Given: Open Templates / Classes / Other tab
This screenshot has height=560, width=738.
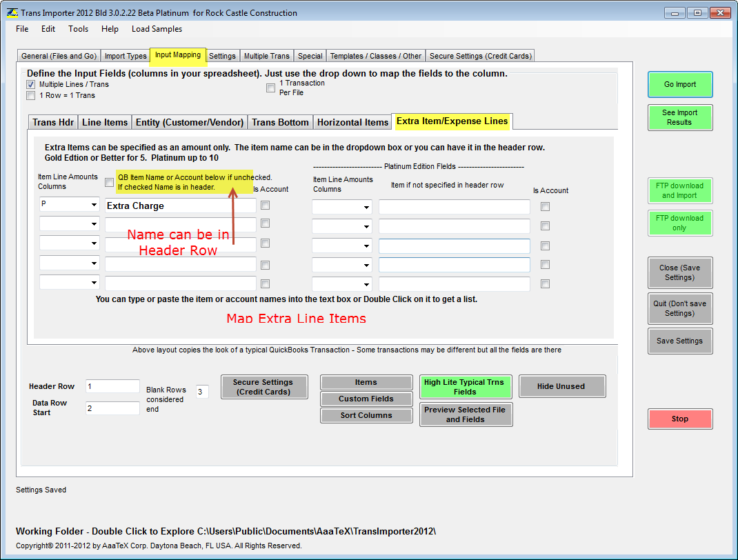Looking at the screenshot, I should pos(376,56).
